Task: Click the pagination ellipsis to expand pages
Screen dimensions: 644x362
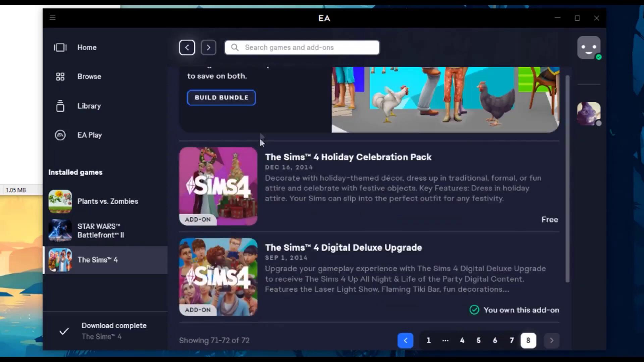Action: [445, 341]
